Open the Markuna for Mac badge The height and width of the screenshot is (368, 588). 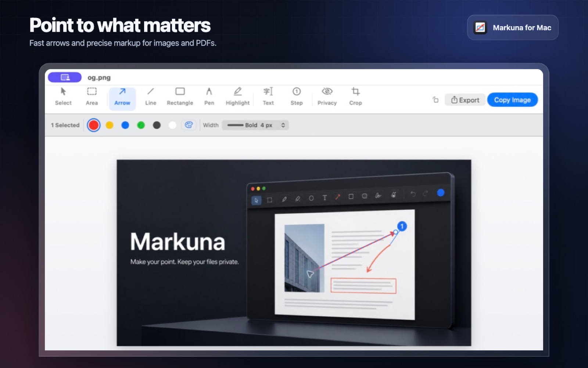(513, 28)
